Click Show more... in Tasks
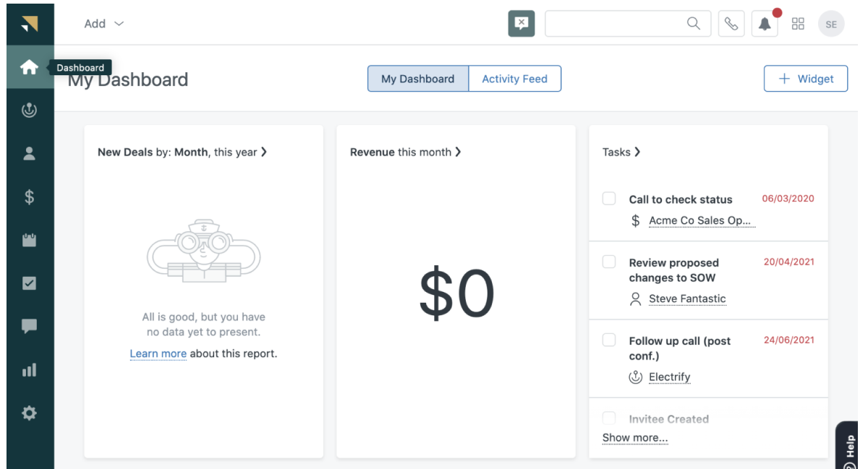This screenshot has height=469, width=868. 635,438
